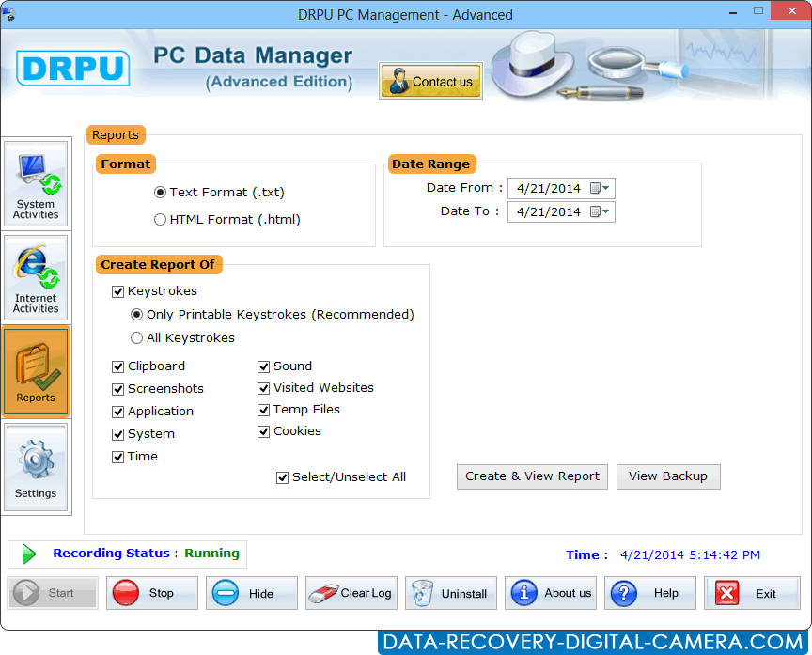The height and width of the screenshot is (655, 812).
Task: Click the Clear Log eraser icon
Action: 322,593
